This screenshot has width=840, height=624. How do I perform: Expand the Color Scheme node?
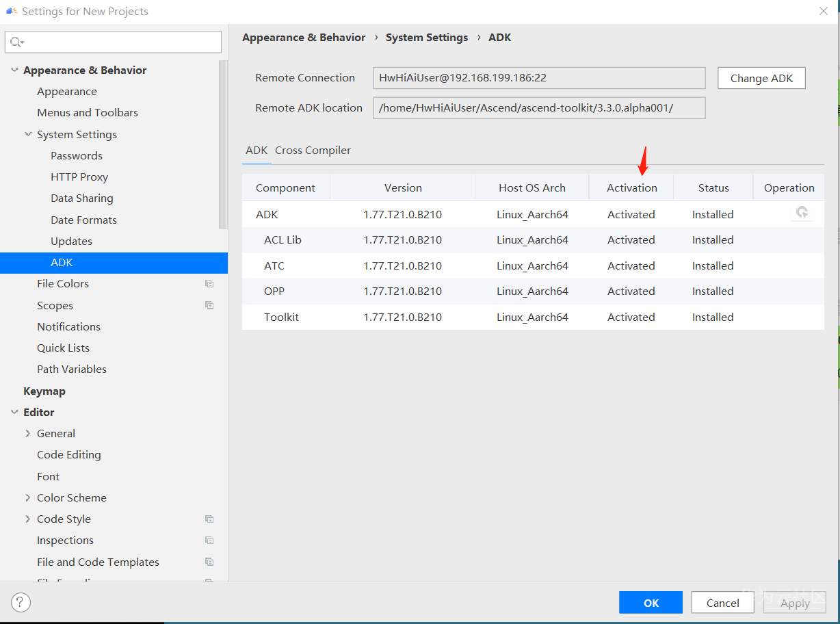pyautogui.click(x=28, y=497)
